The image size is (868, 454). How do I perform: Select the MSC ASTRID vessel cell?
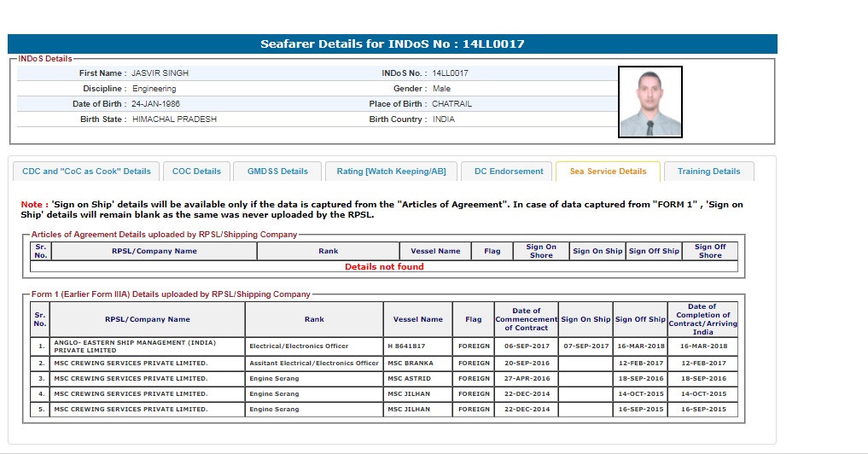tap(409, 378)
